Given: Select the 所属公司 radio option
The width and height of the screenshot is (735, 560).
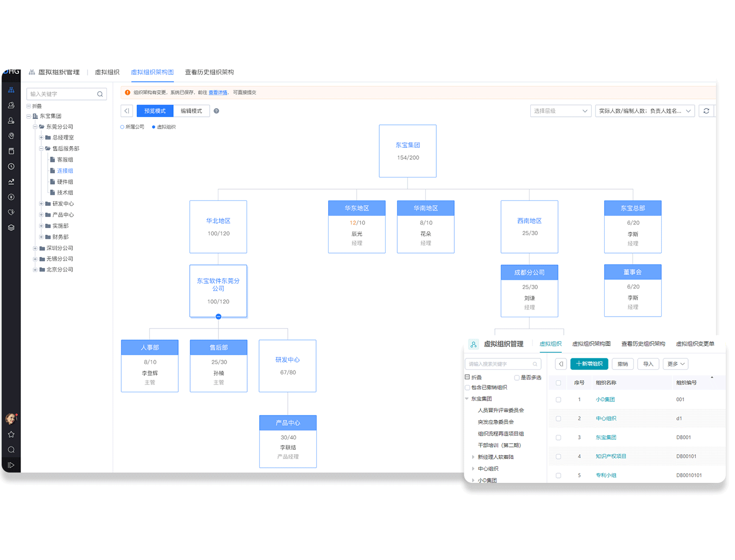Looking at the screenshot, I should (x=122, y=127).
